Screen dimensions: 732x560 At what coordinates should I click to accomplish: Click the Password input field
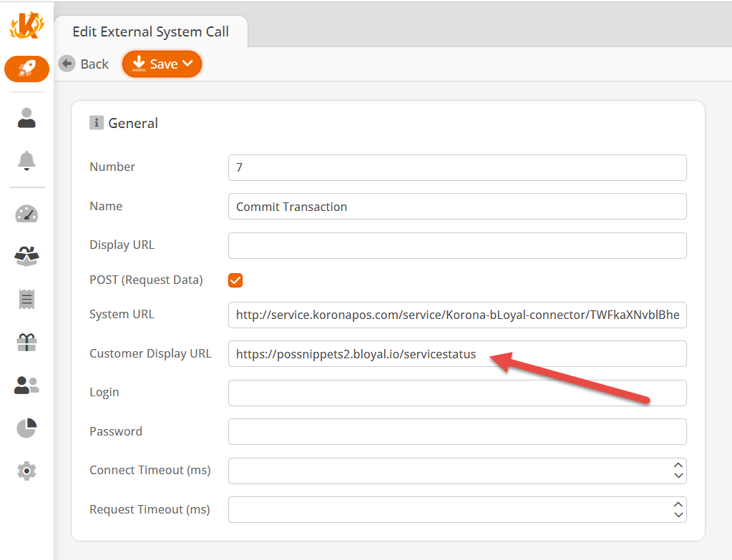click(457, 432)
